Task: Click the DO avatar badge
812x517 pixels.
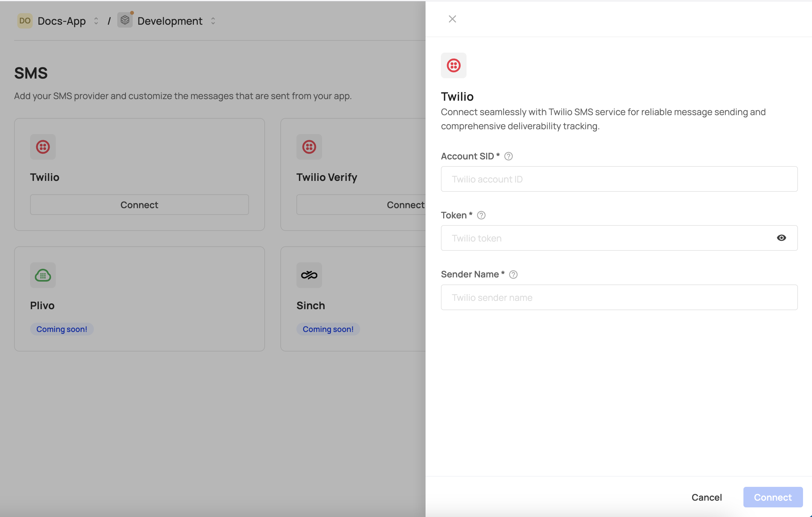Action: pyautogui.click(x=25, y=21)
